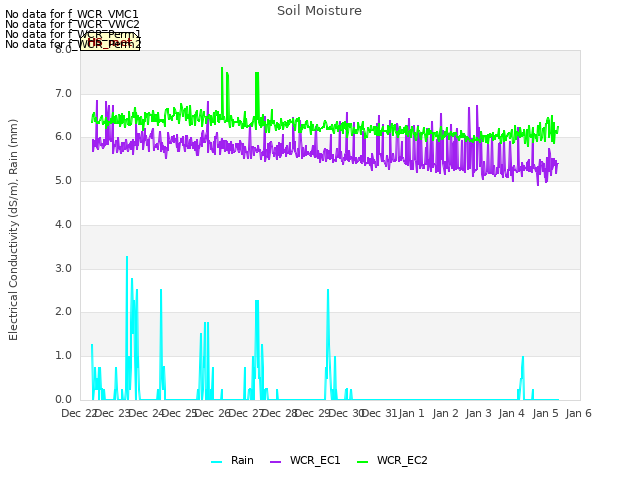Click the yellow annotation box at top-left
Image resolution: width=640 pixels, height=480 pixels.
point(110,42)
